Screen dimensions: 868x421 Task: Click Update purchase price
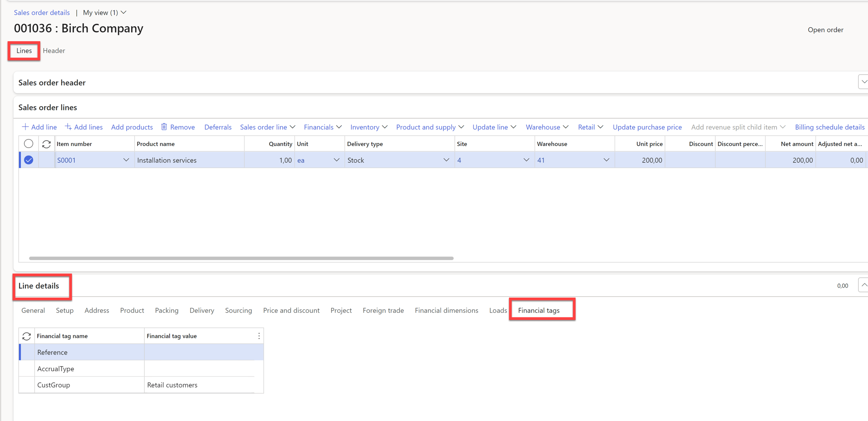coord(647,127)
